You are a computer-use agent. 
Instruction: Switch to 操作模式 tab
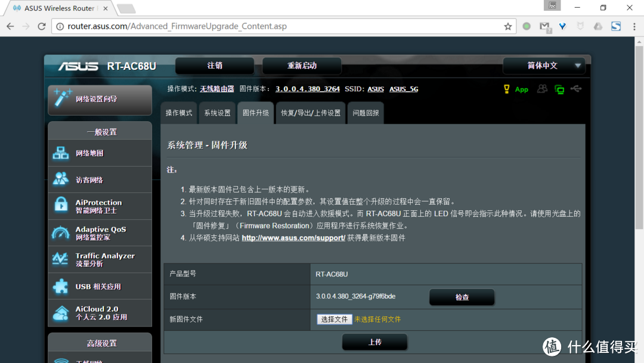click(179, 113)
